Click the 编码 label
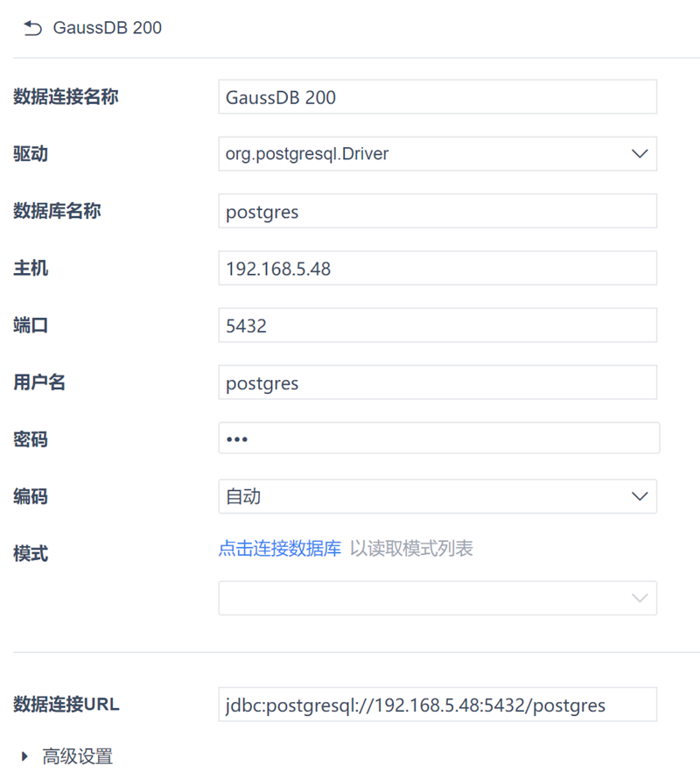The height and width of the screenshot is (779, 700). click(x=31, y=496)
